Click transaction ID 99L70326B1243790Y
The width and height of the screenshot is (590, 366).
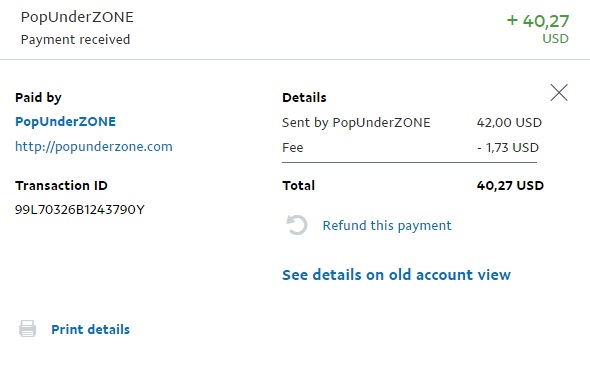(x=80, y=210)
